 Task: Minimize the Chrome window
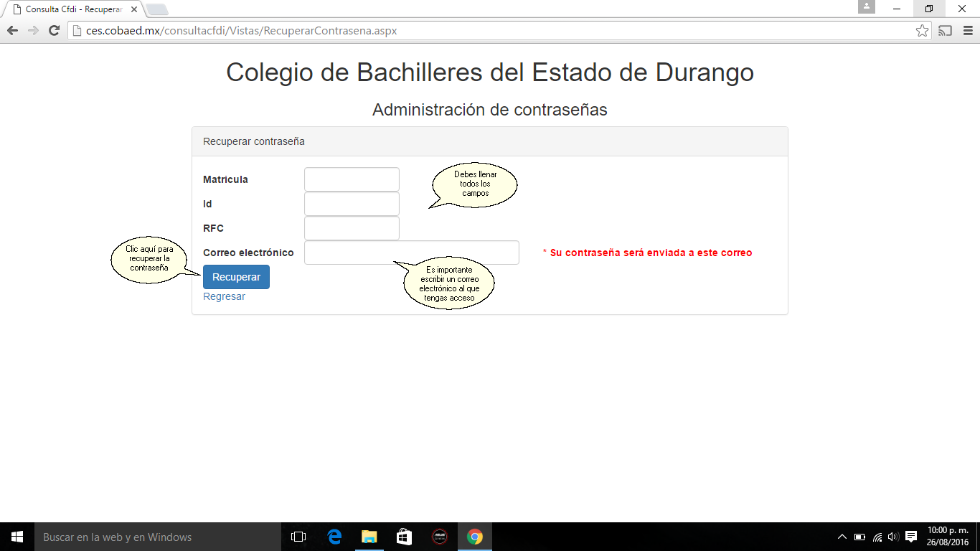click(x=897, y=9)
